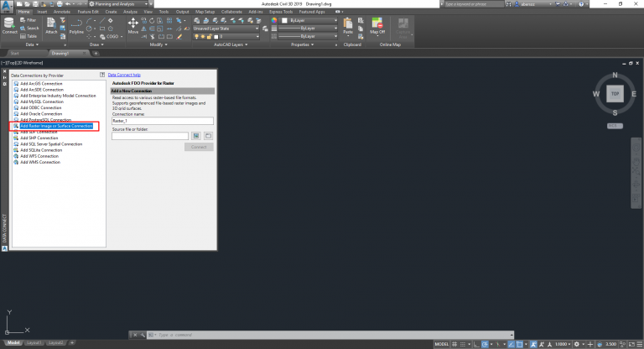Open the Map Setup ribbon tab
The image size is (644, 349).
[x=205, y=12]
